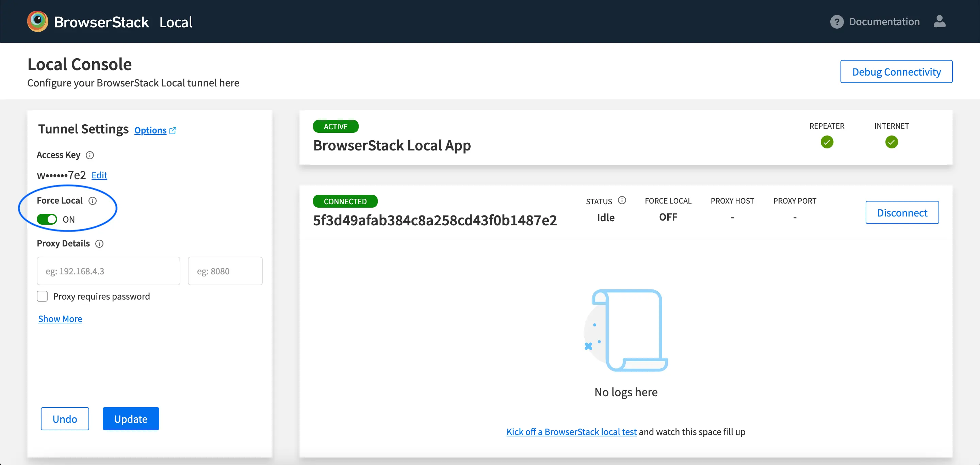Screen dimensions: 980x465
Task: Click the Internet green check icon
Action: [892, 142]
